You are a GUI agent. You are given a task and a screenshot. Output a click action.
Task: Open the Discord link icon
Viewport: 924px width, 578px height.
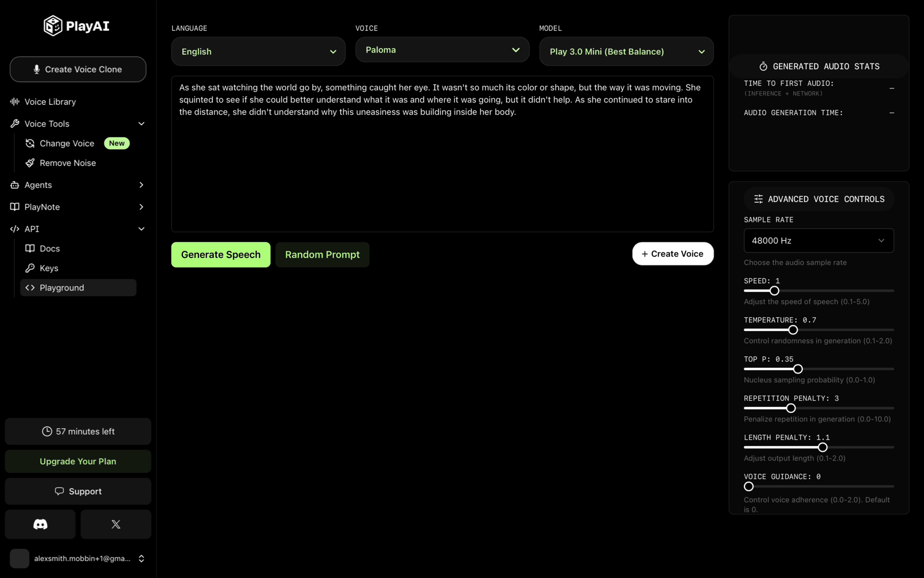pyautogui.click(x=40, y=524)
